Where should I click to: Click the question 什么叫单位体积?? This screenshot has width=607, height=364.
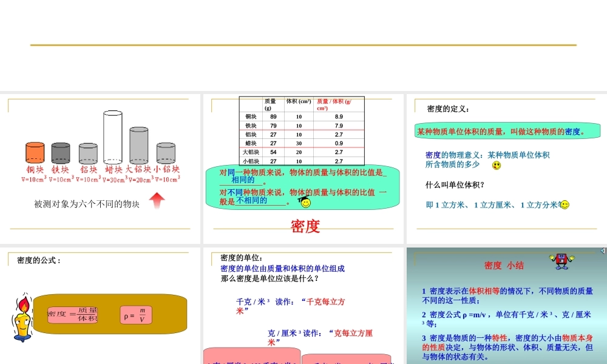tap(455, 185)
